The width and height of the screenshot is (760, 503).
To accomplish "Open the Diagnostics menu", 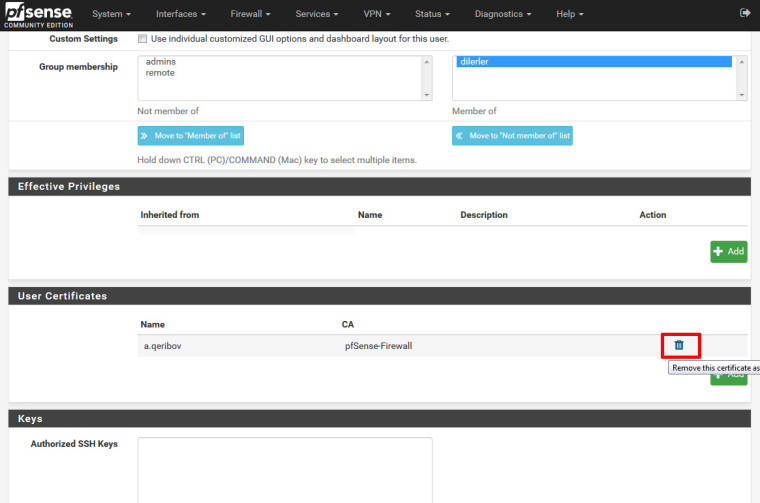I will coord(503,14).
